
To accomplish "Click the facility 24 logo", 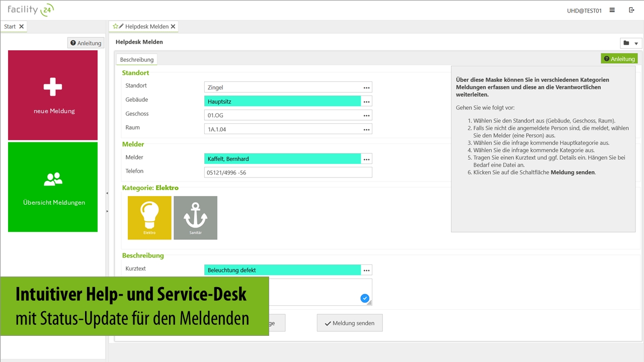I will (31, 10).
